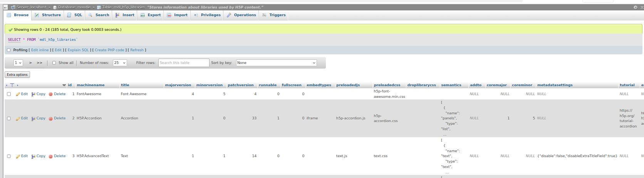The image size is (644, 178).
Task: Click the Triggers tab icon
Action: (x=264, y=15)
